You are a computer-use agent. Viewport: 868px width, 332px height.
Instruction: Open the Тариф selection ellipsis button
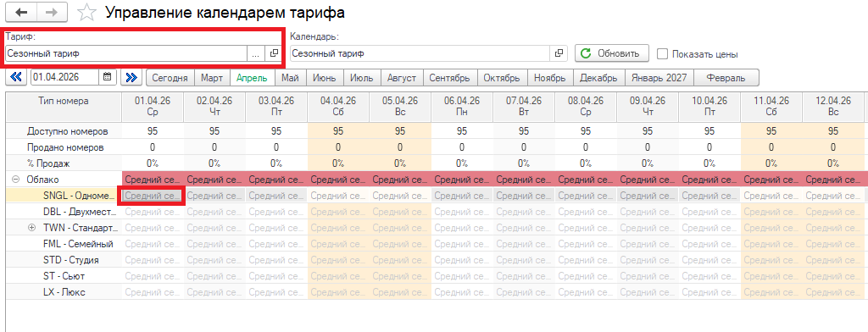(x=255, y=53)
